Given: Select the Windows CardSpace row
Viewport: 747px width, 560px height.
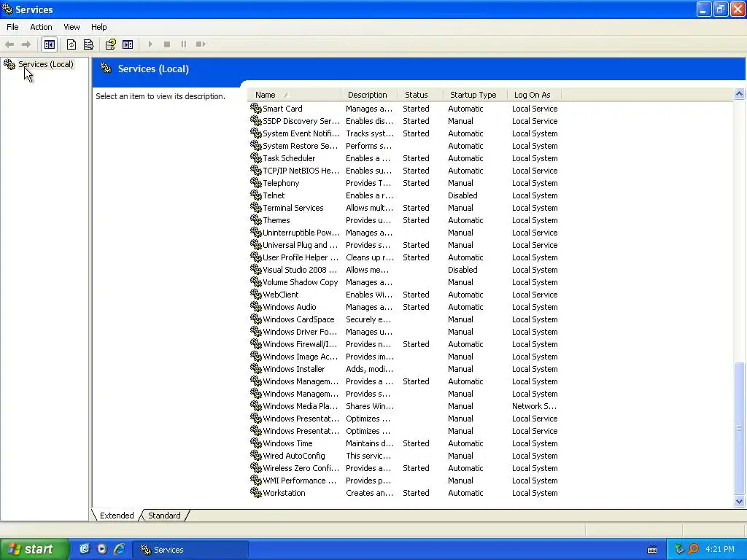Looking at the screenshot, I should coord(404,319).
